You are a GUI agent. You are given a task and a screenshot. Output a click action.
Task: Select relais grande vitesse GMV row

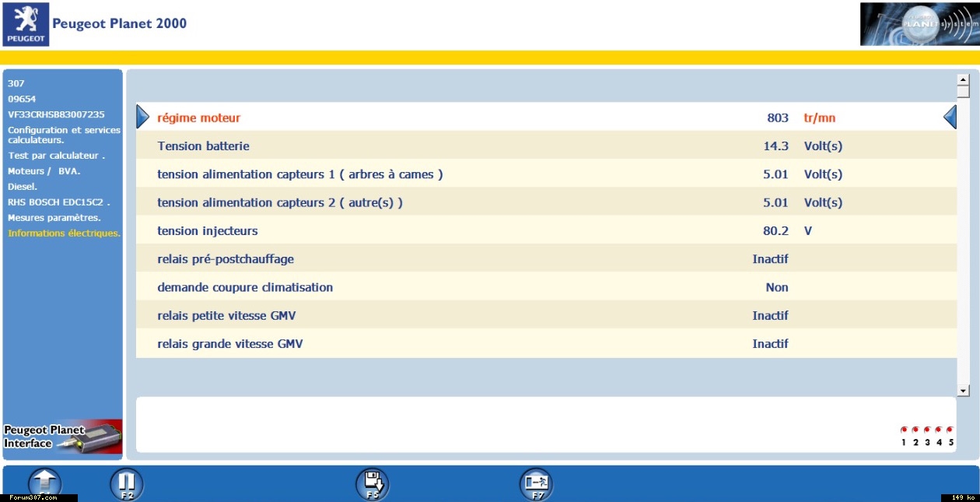click(546, 343)
